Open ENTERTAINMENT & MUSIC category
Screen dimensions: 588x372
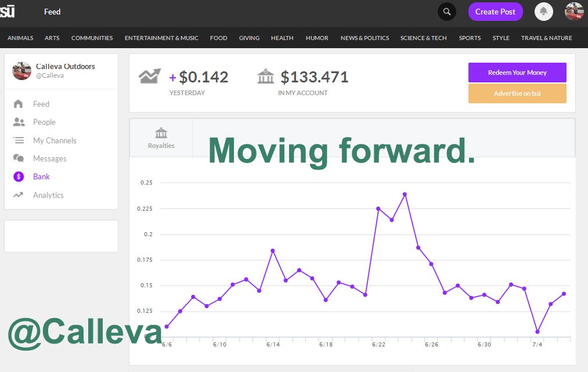161,38
